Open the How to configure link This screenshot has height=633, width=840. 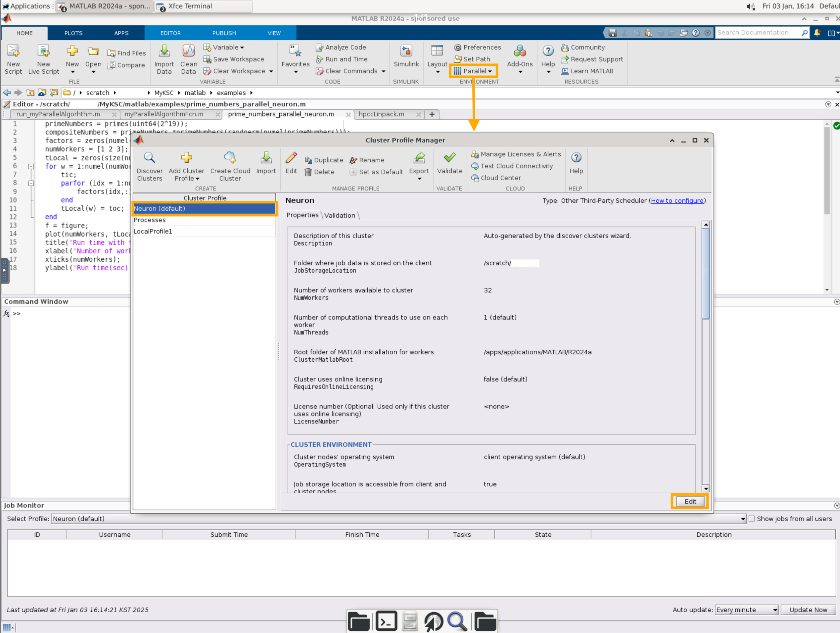[677, 201]
